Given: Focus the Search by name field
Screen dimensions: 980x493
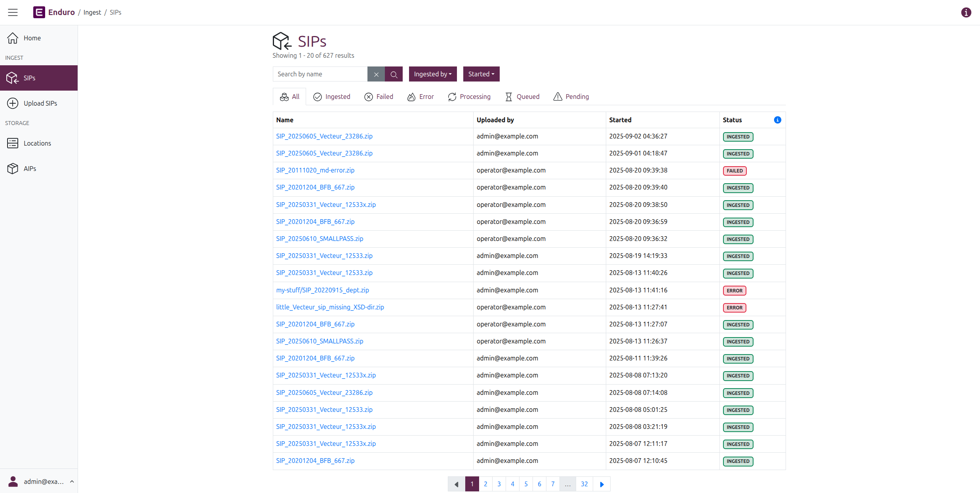Looking at the screenshot, I should (320, 74).
